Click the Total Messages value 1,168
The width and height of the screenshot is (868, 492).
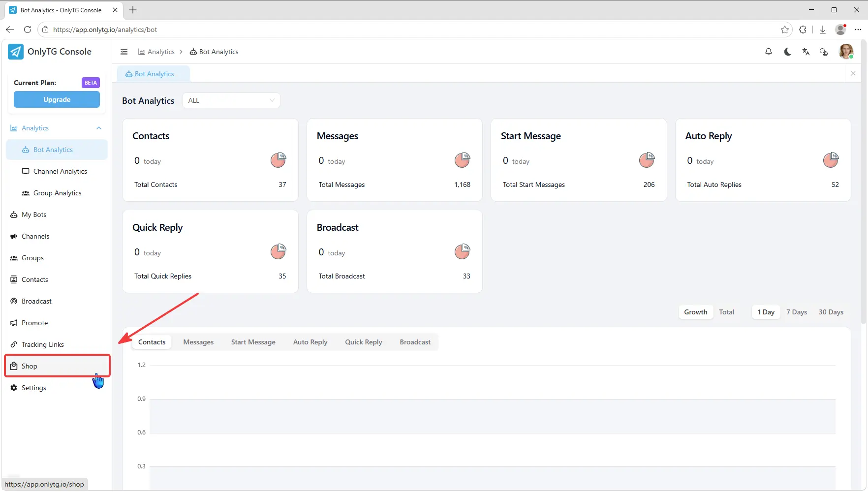[463, 184]
